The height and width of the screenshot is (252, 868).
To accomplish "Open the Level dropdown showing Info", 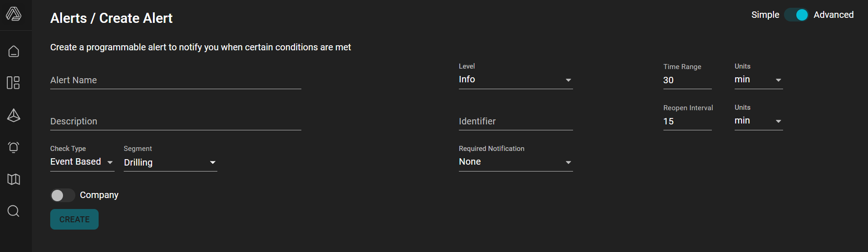I will (x=516, y=80).
